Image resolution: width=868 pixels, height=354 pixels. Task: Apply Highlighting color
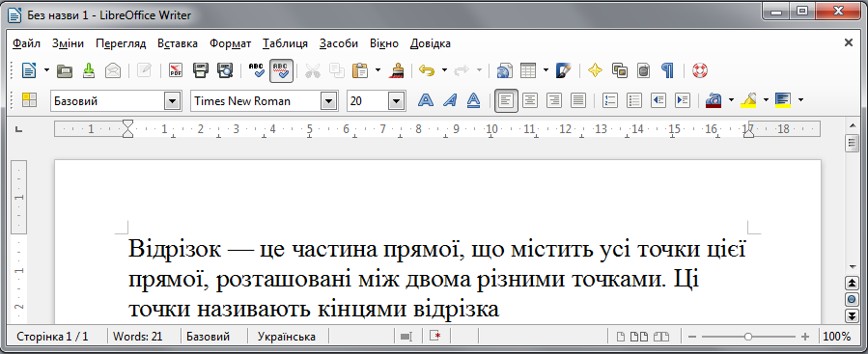click(748, 100)
